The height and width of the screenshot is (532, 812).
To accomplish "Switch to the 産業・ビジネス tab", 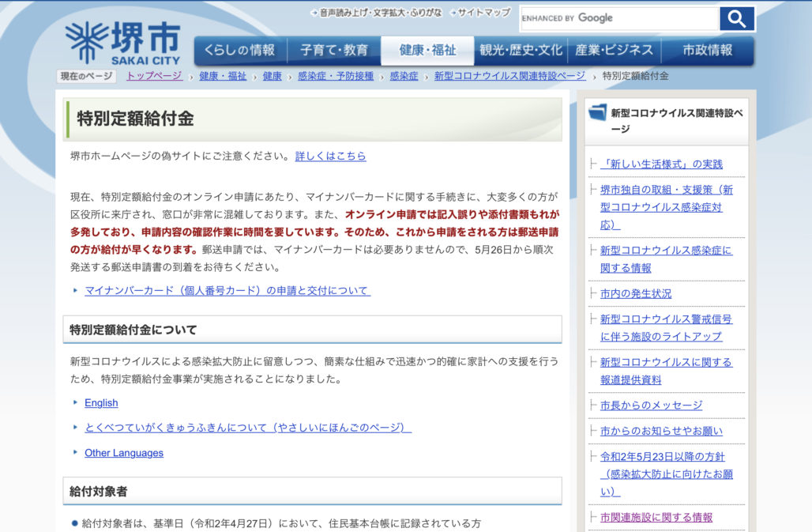I will 614,51.
